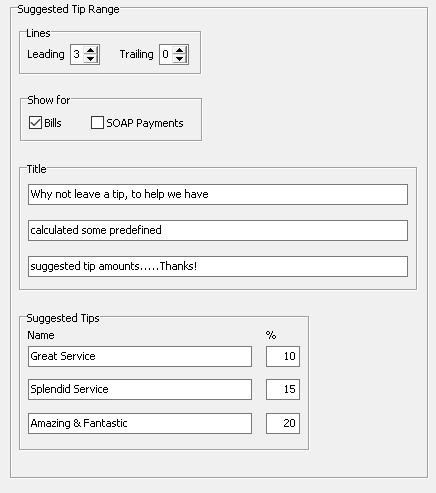Click the Amazing & Fantastic name field
The height and width of the screenshot is (493, 436).
pyautogui.click(x=140, y=423)
